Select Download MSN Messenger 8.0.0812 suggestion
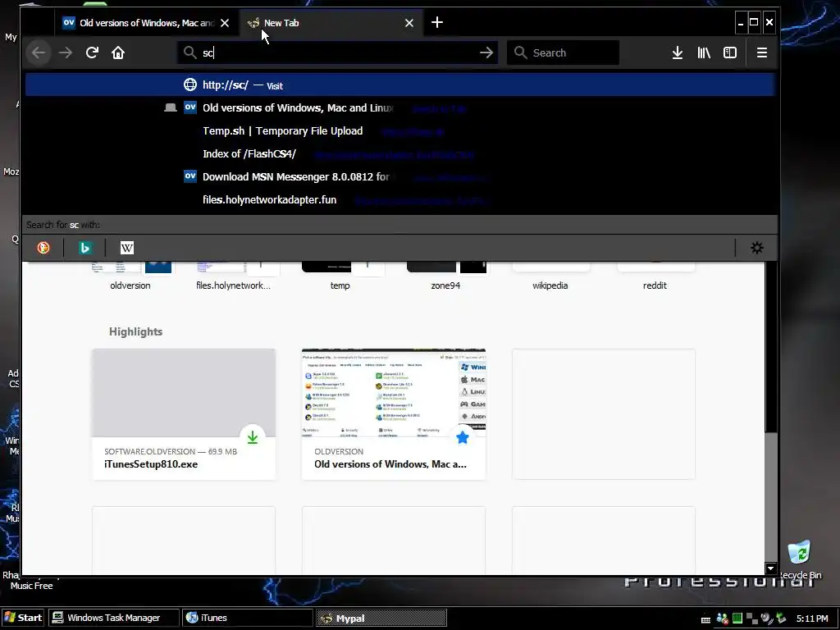The image size is (840, 630). [400, 177]
